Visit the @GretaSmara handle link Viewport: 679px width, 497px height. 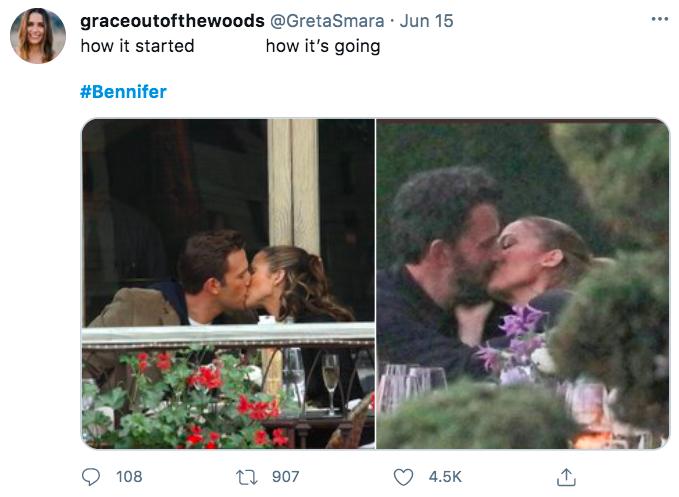pos(326,21)
